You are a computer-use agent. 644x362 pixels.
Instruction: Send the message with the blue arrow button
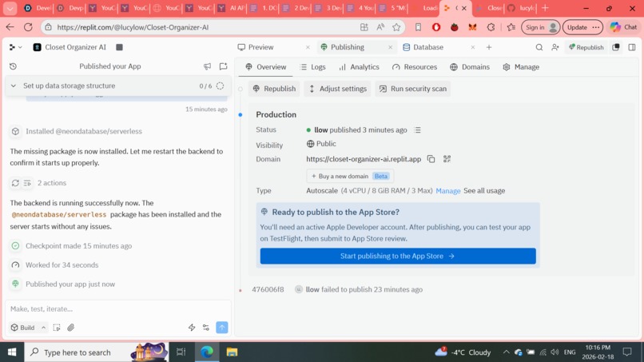click(x=222, y=328)
